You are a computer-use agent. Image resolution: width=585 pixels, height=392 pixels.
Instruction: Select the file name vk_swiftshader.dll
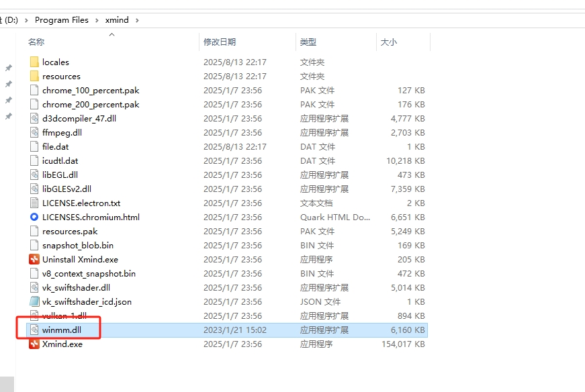pyautogui.click(x=76, y=288)
